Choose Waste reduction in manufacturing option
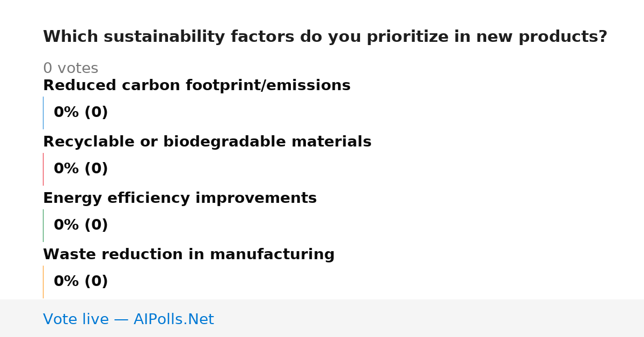Image resolution: width=644 pixels, height=337 pixels. pyautogui.click(x=189, y=254)
